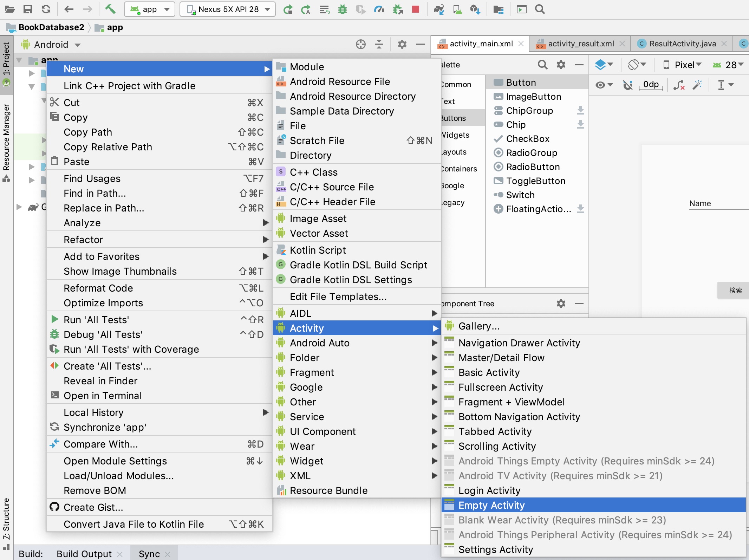The height and width of the screenshot is (560, 749).
Task: Collapse the app tree node arrow
Action: (20, 60)
